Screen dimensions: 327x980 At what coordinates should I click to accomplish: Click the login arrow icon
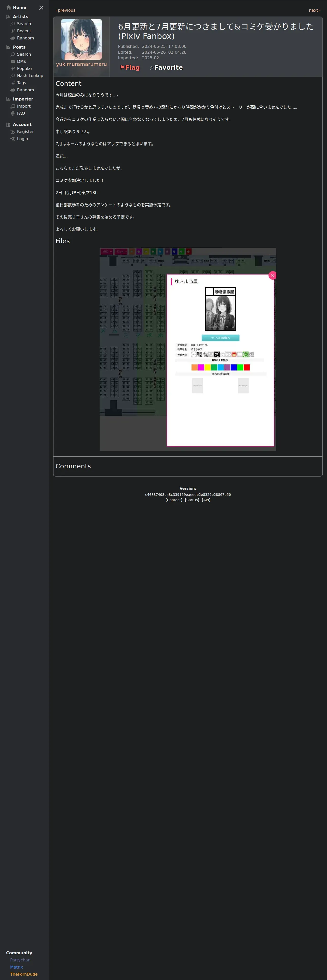point(12,139)
